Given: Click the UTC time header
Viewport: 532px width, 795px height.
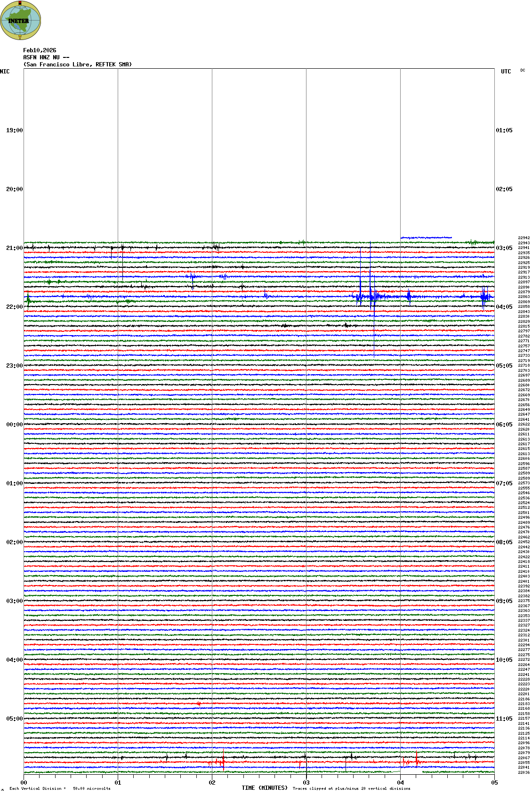Looking at the screenshot, I should pos(506,72).
